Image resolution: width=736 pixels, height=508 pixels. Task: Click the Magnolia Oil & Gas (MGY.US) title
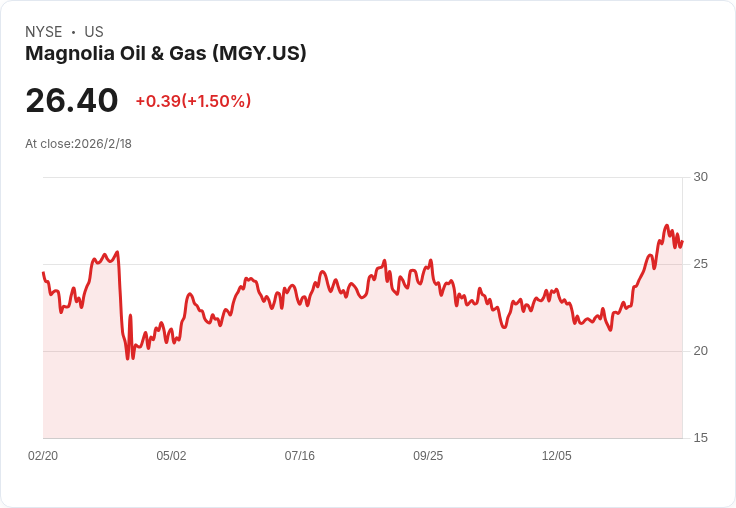click(166, 54)
